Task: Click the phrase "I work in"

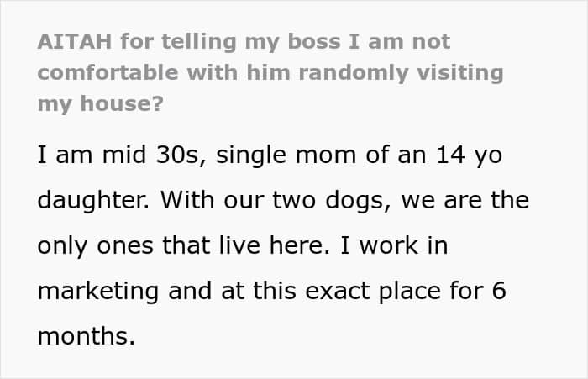Action: (x=394, y=245)
